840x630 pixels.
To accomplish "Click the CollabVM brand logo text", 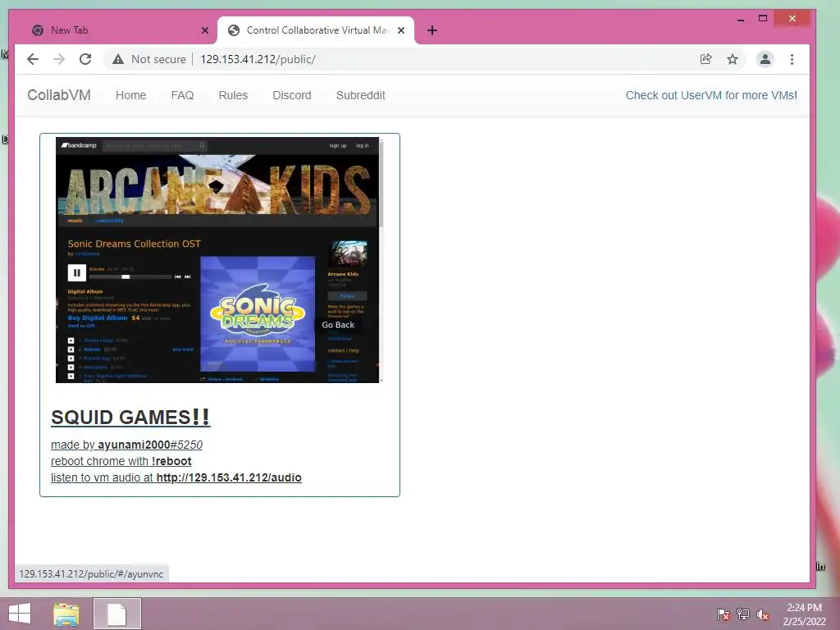I will [59, 95].
